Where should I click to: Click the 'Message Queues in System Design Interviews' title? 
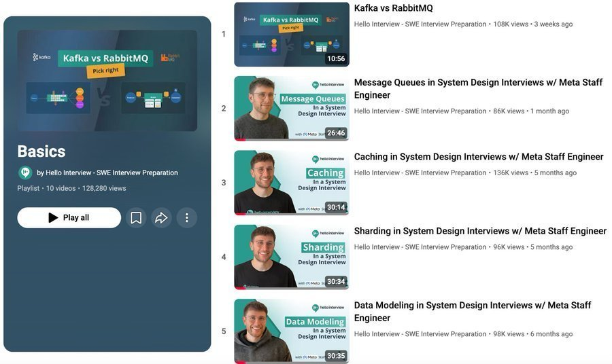478,88
